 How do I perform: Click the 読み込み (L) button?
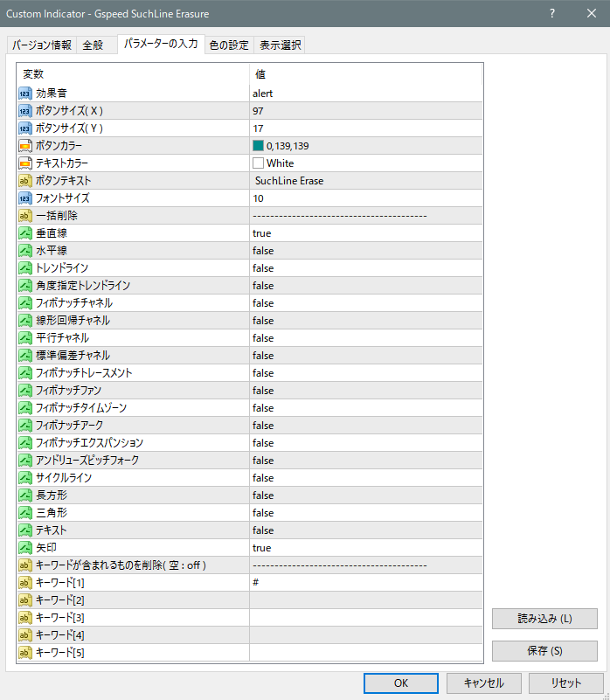pyautogui.click(x=544, y=619)
